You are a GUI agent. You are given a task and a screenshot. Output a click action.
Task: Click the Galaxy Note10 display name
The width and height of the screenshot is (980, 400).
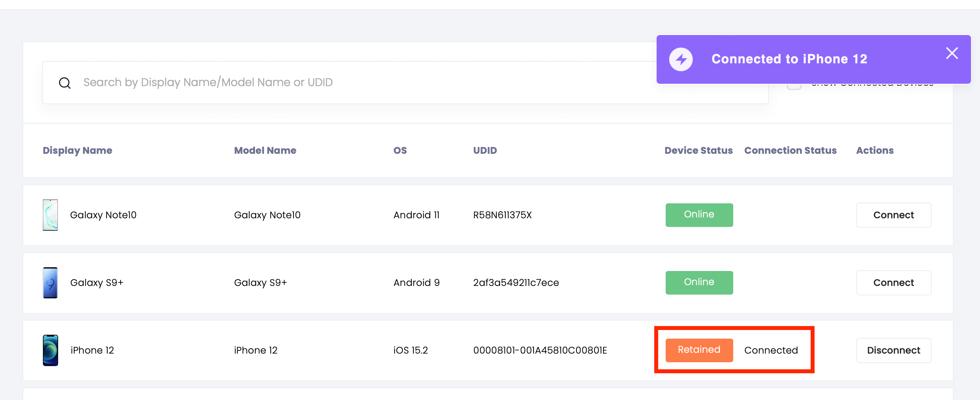[x=103, y=215]
